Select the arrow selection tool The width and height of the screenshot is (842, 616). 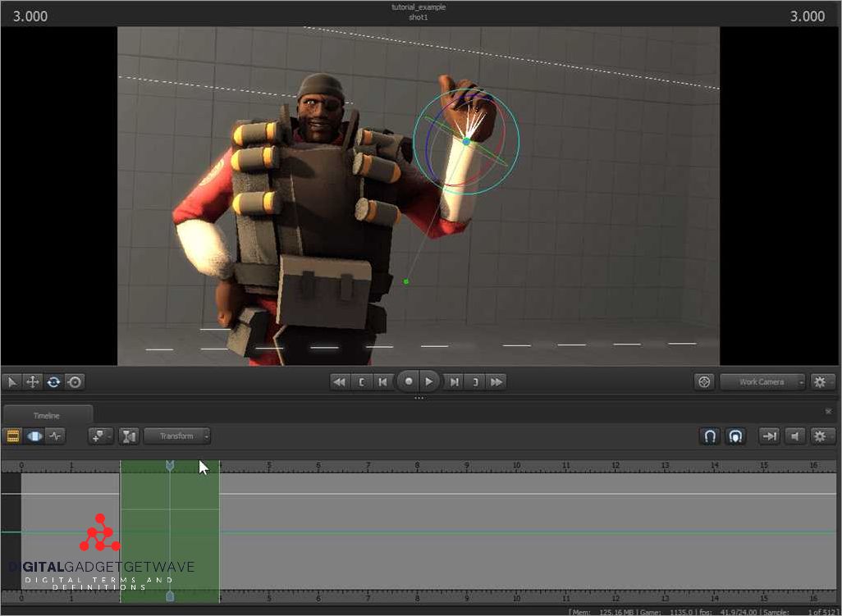click(13, 382)
